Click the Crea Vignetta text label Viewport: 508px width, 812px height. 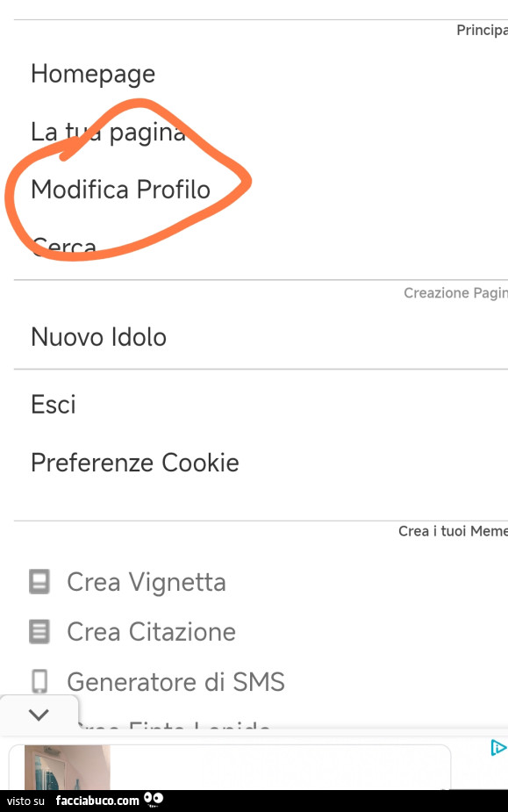[x=146, y=581]
